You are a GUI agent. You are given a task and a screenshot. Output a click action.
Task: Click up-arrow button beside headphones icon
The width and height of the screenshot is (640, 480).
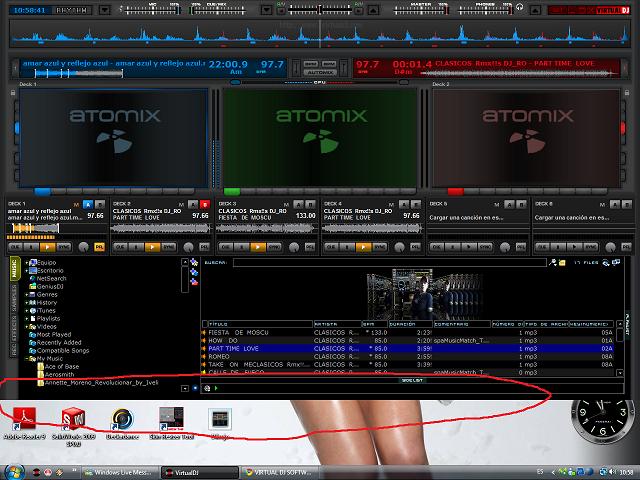(536, 10)
